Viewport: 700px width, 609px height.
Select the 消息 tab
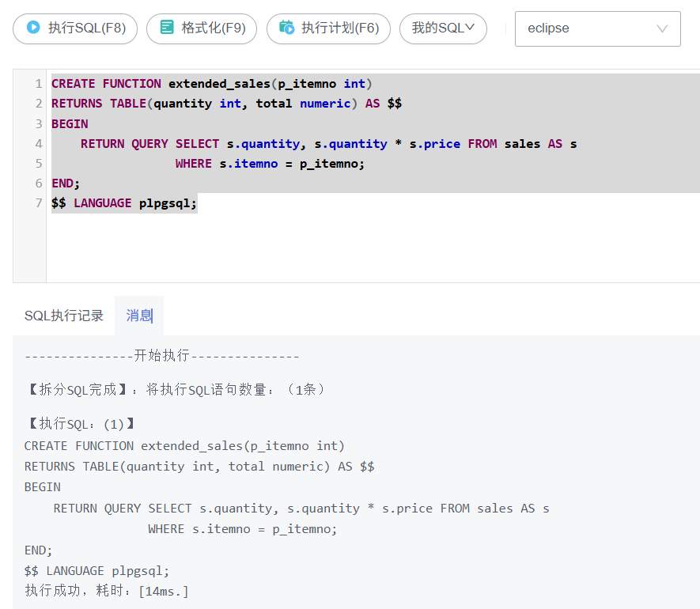coord(139,316)
